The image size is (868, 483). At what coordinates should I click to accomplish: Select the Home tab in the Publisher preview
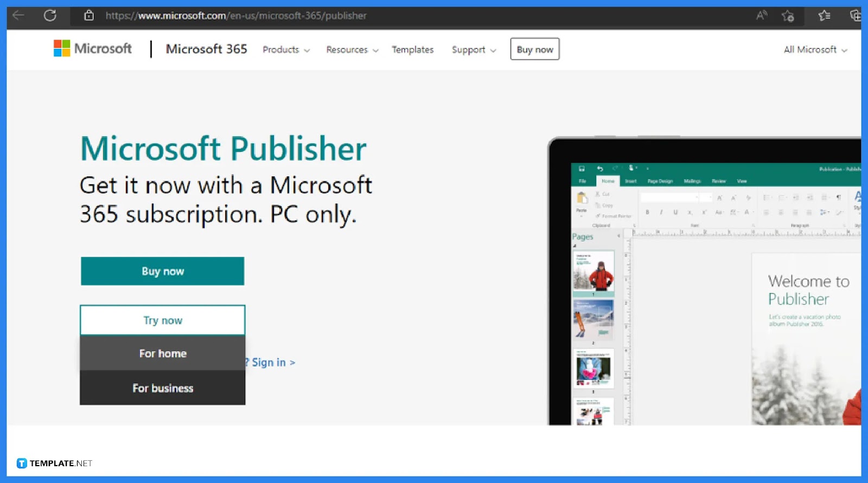coord(608,181)
